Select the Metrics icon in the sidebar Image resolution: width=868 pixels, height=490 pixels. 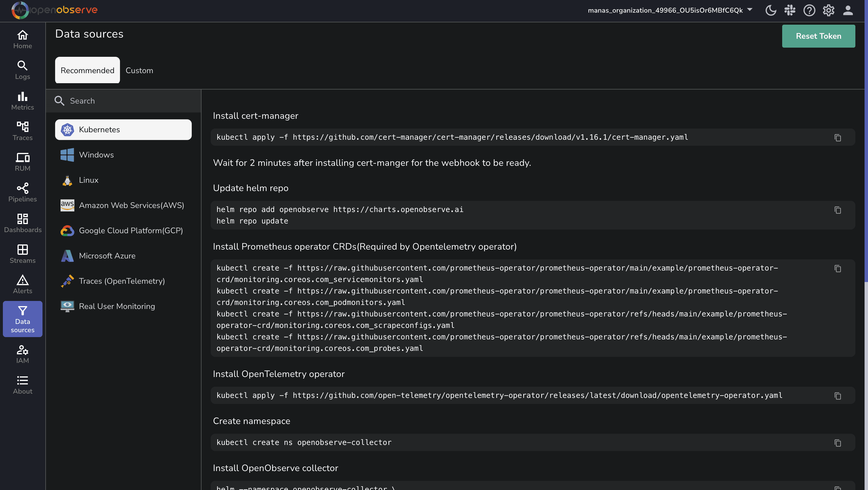(x=22, y=100)
